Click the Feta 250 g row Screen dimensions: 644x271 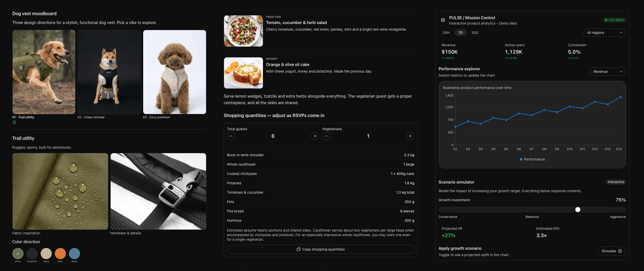[320, 202]
